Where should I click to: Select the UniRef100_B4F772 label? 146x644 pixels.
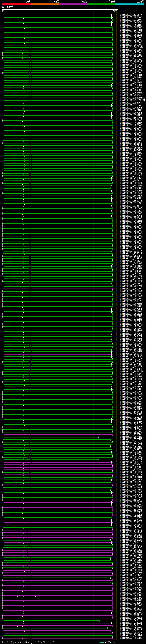click(x=131, y=442)
